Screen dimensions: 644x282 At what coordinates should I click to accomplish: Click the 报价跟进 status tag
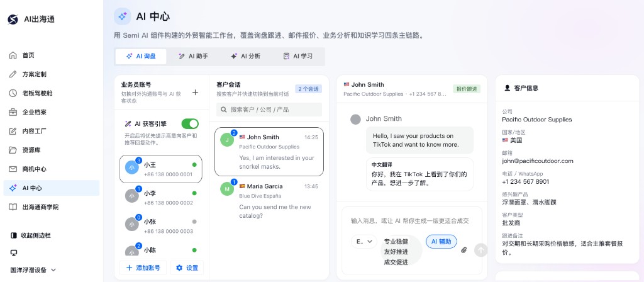(467, 89)
